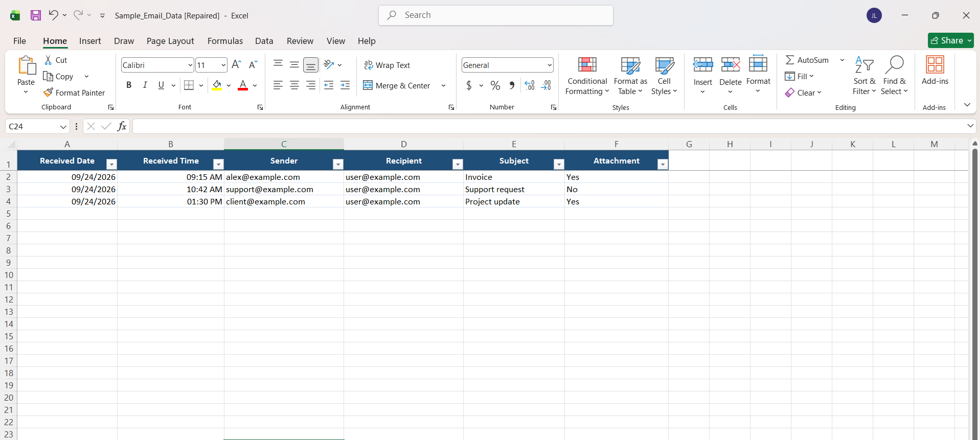Click the Decrease Decimal icon
Viewport: 980px width, 440px height.
click(546, 85)
